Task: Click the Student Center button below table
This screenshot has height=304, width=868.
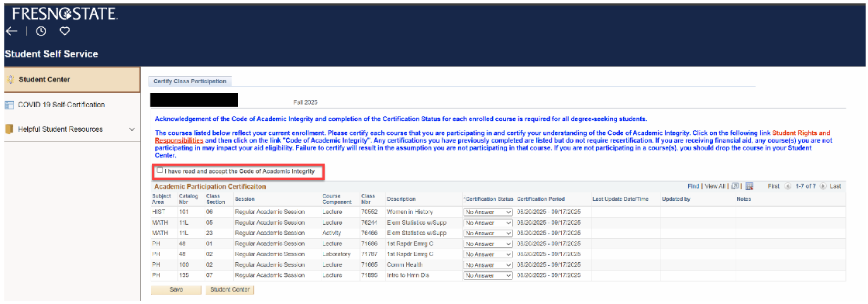Action: tap(229, 289)
